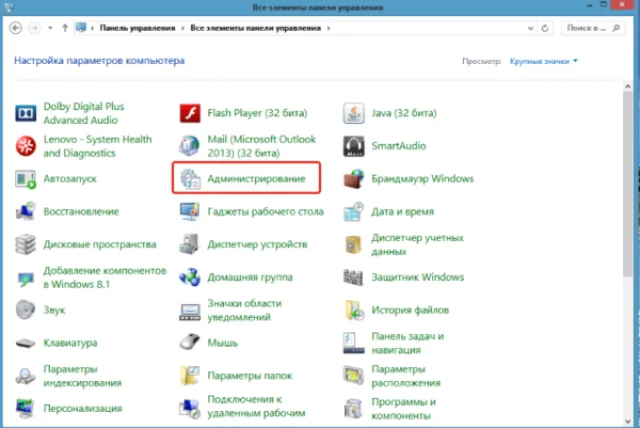Click the scrollbar down arrow
640x428 pixels.
[628, 421]
